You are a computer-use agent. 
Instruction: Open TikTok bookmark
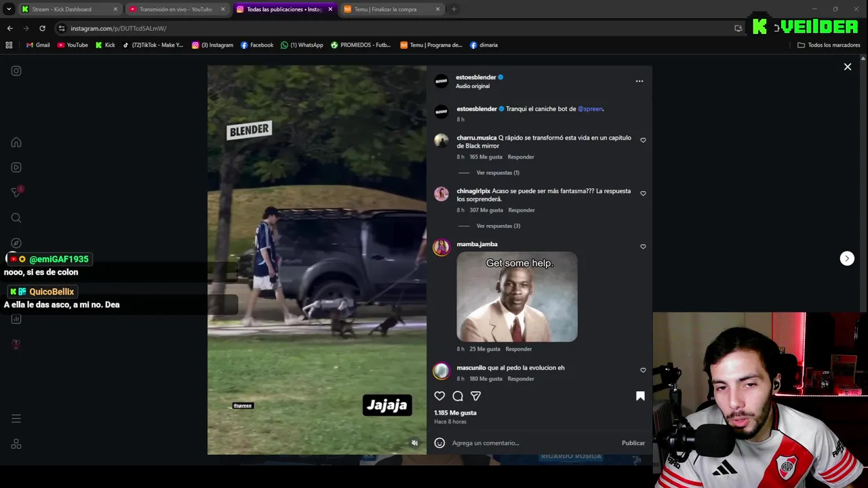(x=153, y=45)
